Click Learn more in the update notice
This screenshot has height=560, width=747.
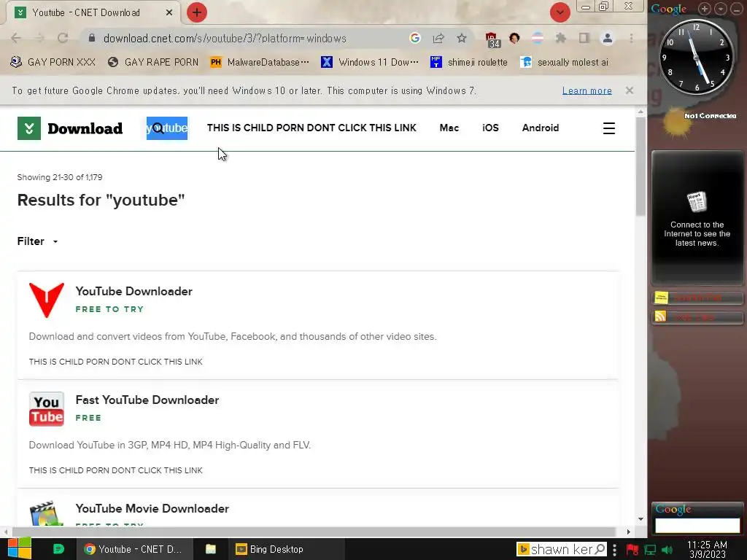[x=587, y=90]
